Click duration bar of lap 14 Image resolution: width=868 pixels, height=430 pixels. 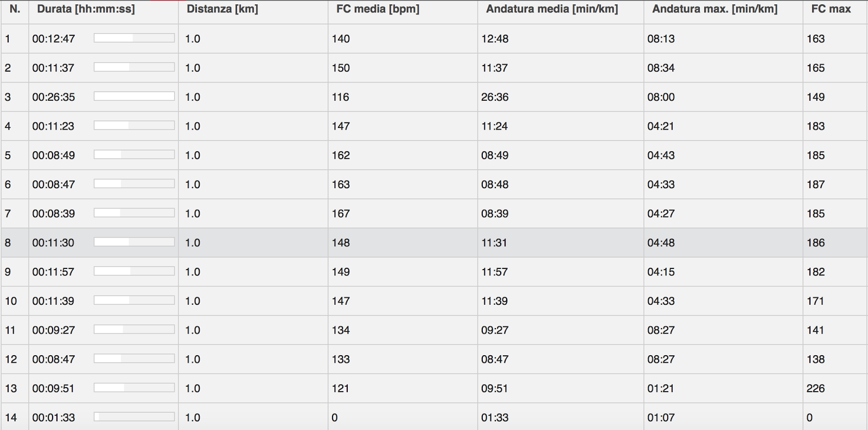(134, 417)
